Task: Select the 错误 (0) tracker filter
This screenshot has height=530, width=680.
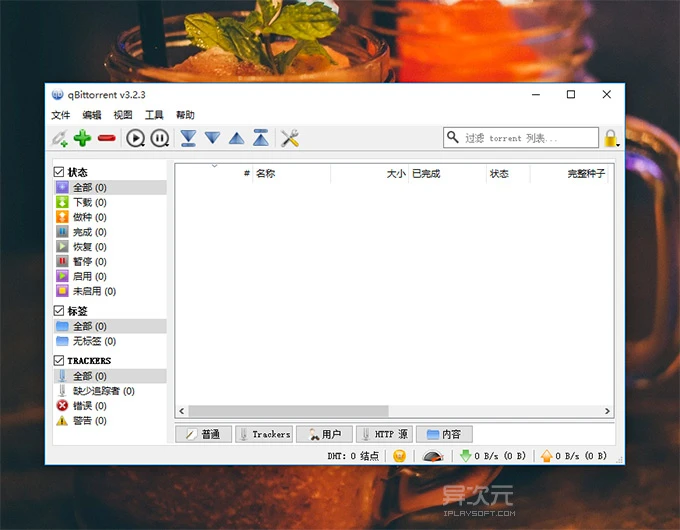Action: [110, 406]
